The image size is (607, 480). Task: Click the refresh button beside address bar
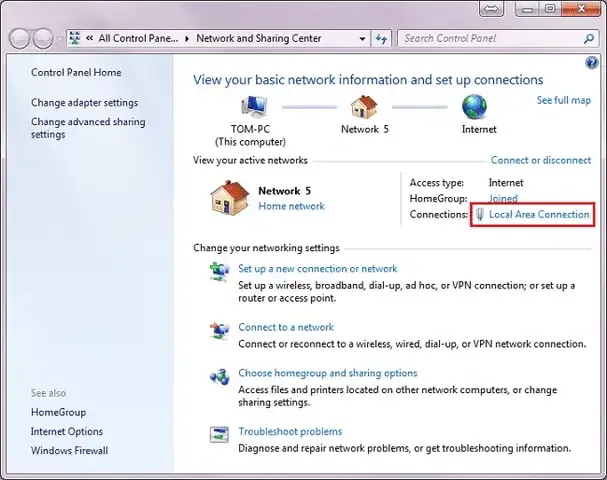381,39
